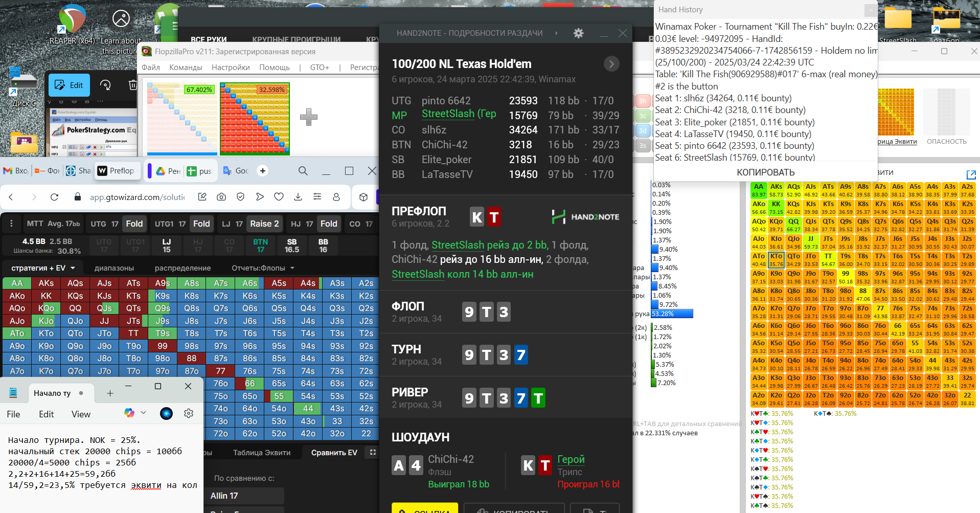Open browser profile account icon
The height and width of the screenshot is (513, 980).
coord(336,197)
